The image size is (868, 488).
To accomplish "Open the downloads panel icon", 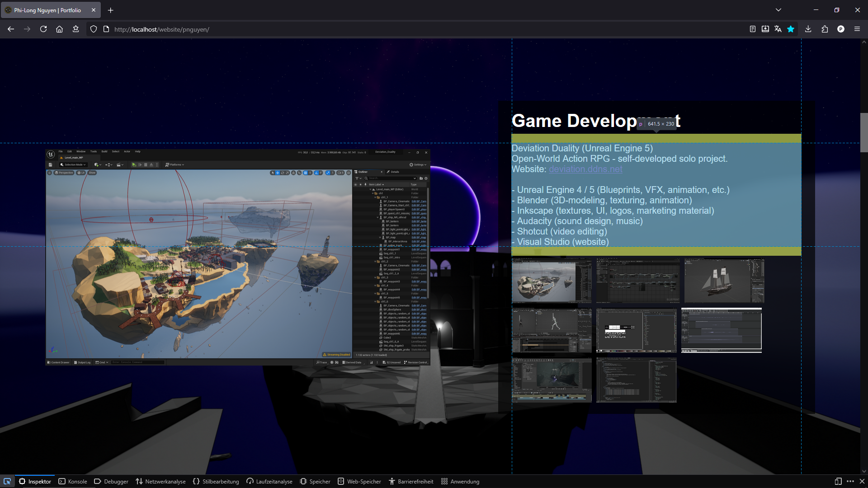I will pos(808,29).
